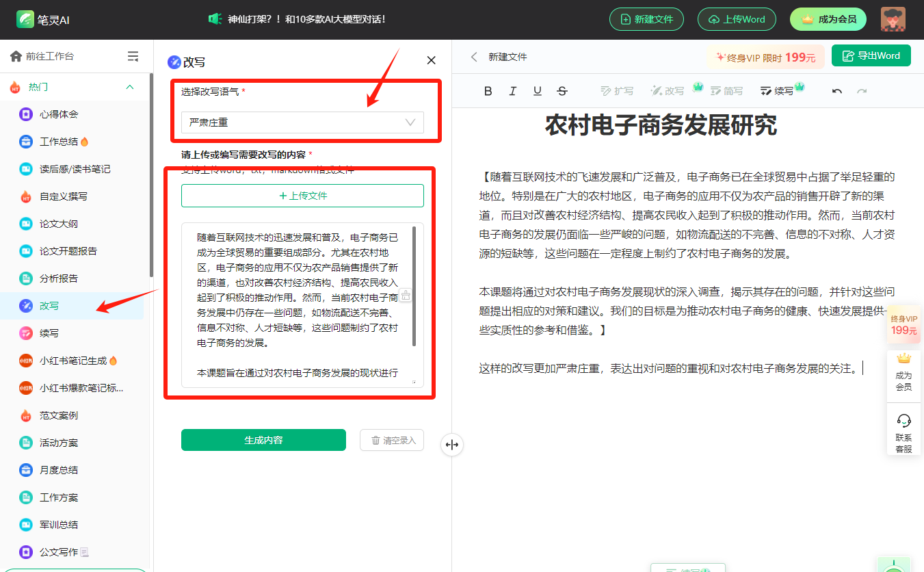Export the document with 导出Word
Screen dimensions: 924x572
(871, 55)
